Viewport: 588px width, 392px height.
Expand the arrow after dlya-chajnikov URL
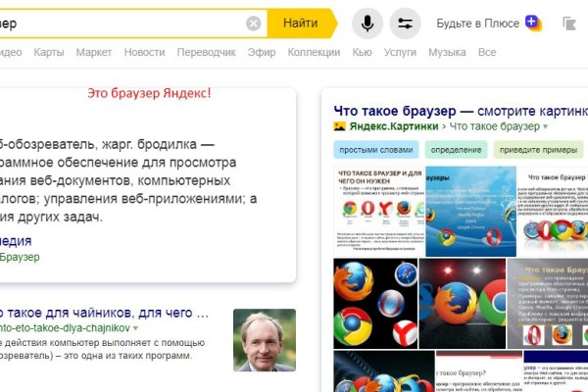[135, 328]
